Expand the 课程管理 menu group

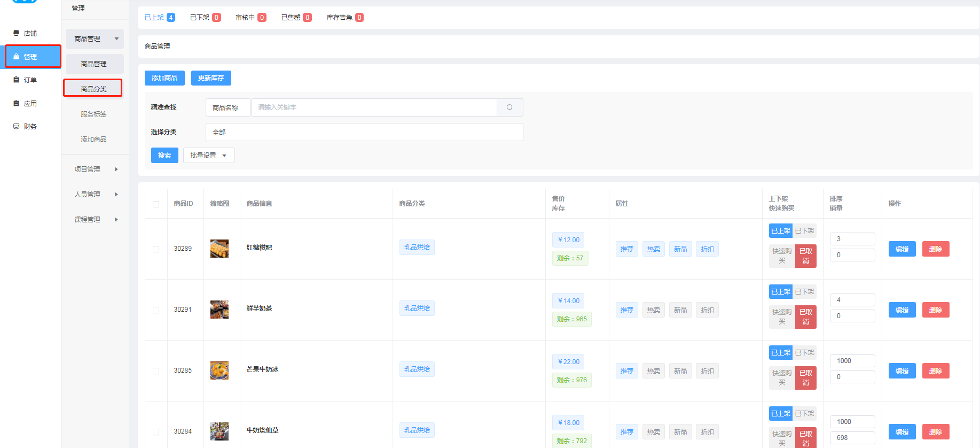click(95, 220)
